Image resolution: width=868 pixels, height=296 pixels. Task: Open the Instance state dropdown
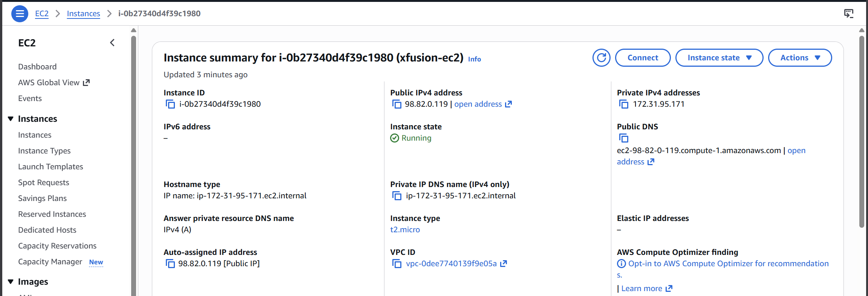(x=719, y=58)
